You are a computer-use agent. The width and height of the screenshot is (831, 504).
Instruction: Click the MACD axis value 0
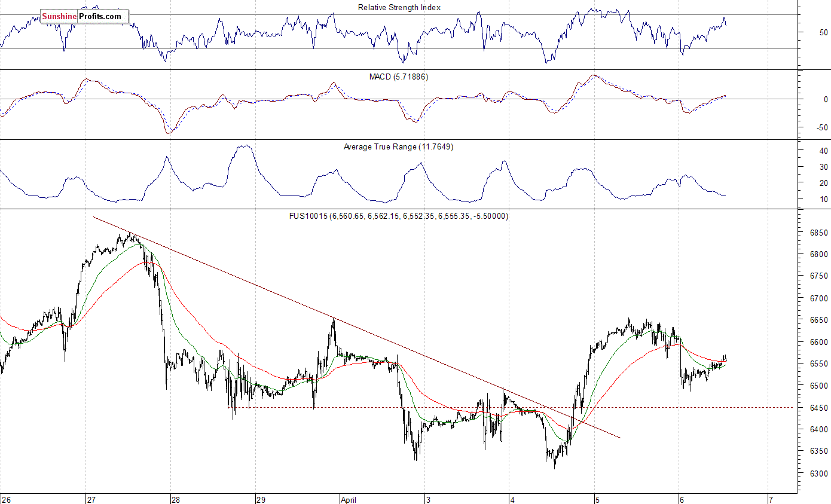coord(826,99)
